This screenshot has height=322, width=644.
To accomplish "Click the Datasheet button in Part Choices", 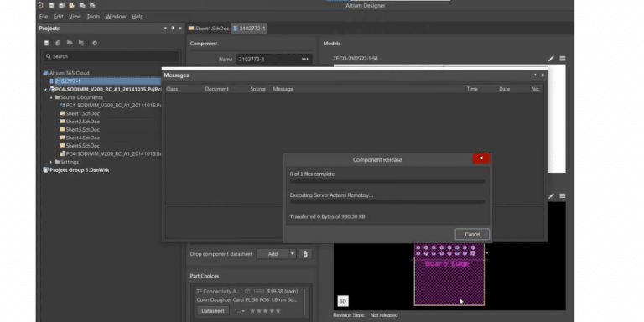I will (x=213, y=311).
